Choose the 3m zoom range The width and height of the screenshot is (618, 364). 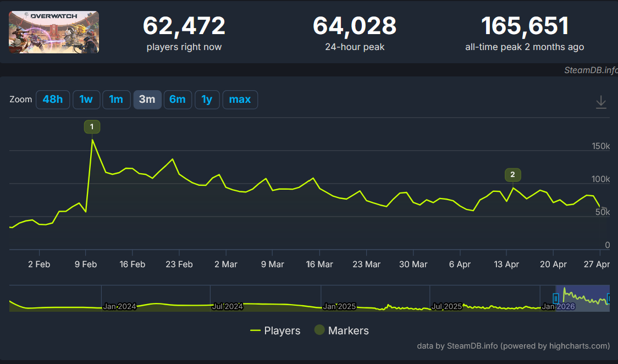(x=147, y=100)
